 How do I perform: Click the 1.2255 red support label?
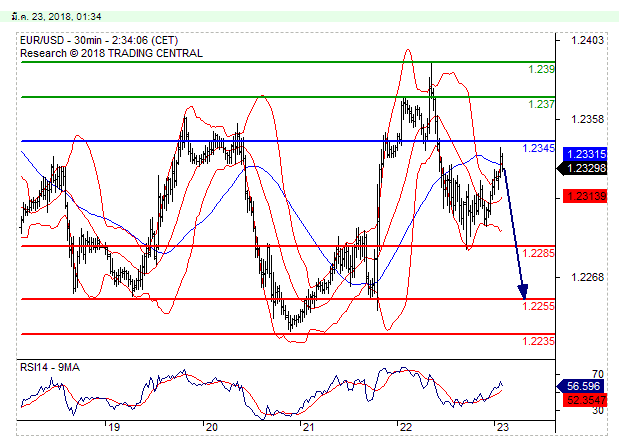pyautogui.click(x=538, y=306)
